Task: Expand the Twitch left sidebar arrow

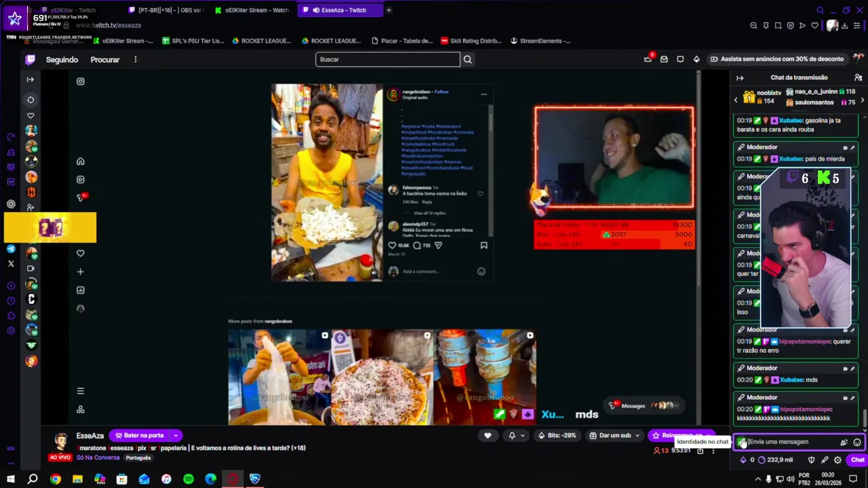Action: click(30, 79)
